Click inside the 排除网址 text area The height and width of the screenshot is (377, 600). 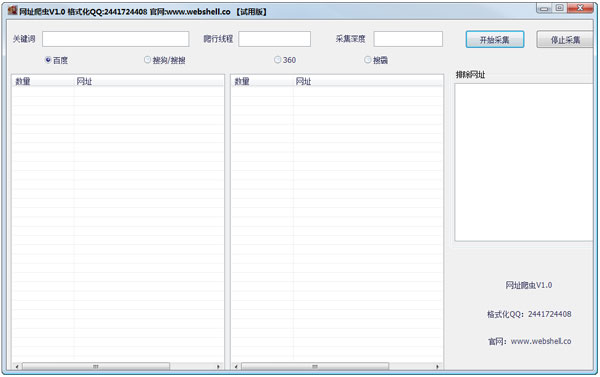523,162
